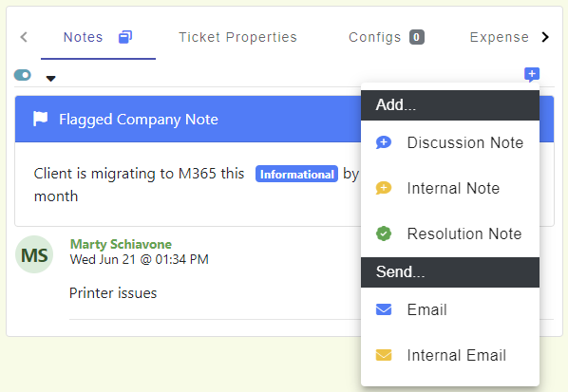This screenshot has height=392, width=568.
Task: Click the yellow Internal Email envelope icon
Action: point(384,355)
